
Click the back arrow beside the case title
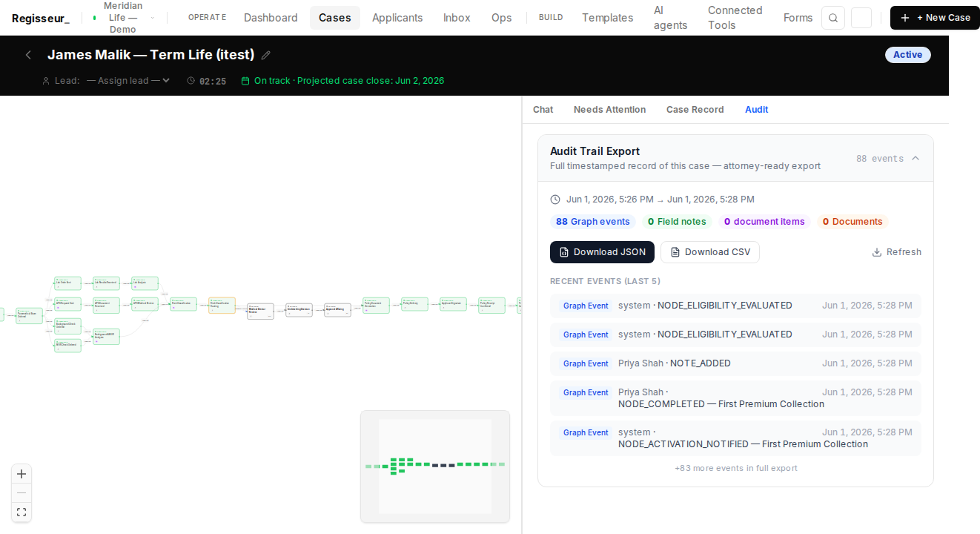(28, 55)
